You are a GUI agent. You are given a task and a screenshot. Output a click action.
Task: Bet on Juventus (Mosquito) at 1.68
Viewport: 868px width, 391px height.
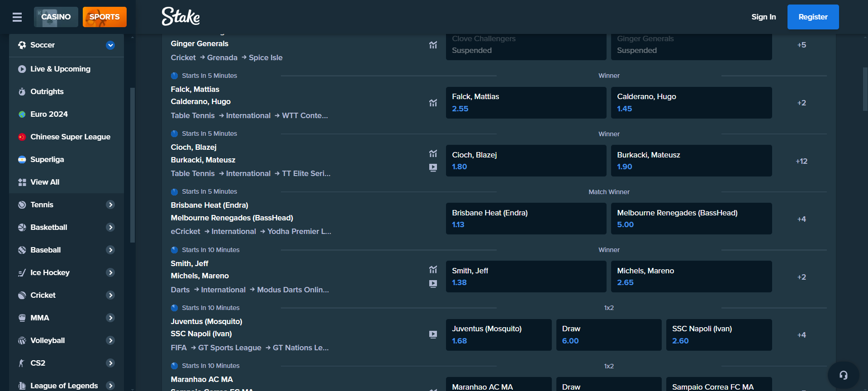498,335
